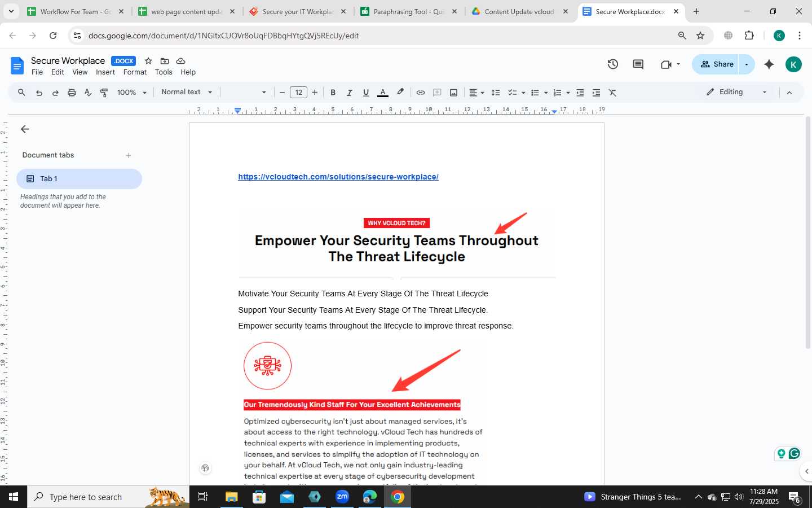Open the text color picker

pos(383,93)
